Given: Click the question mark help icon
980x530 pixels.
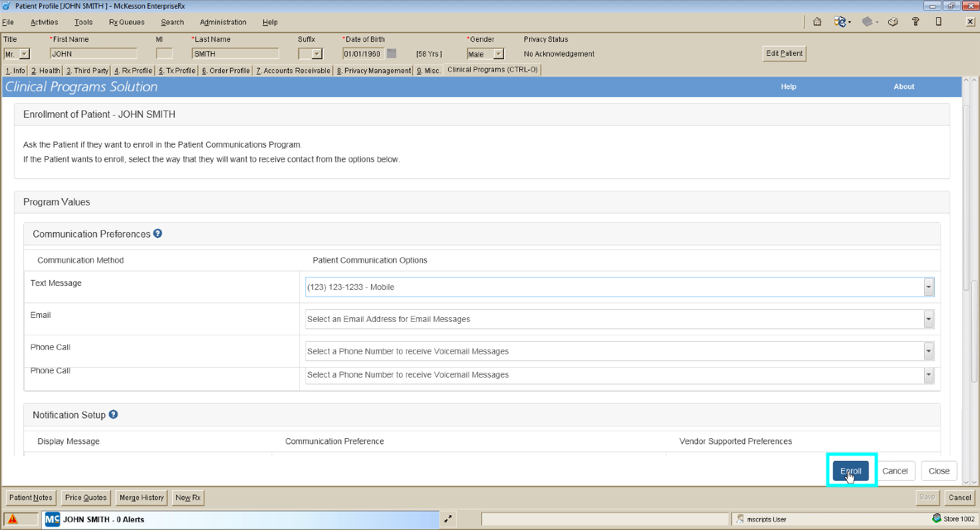Looking at the screenshot, I should [x=916, y=22].
